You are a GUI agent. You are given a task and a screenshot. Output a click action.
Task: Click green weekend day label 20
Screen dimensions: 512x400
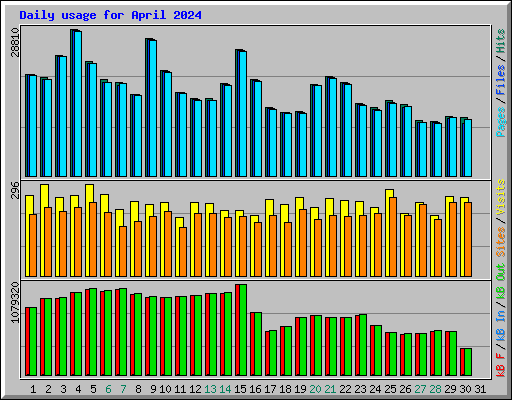(315, 389)
